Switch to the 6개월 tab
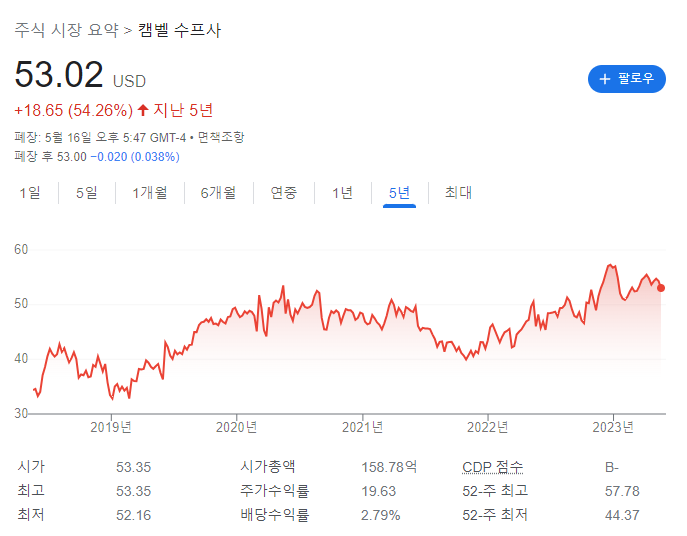Image resolution: width=687 pixels, height=536 pixels. coord(218,192)
